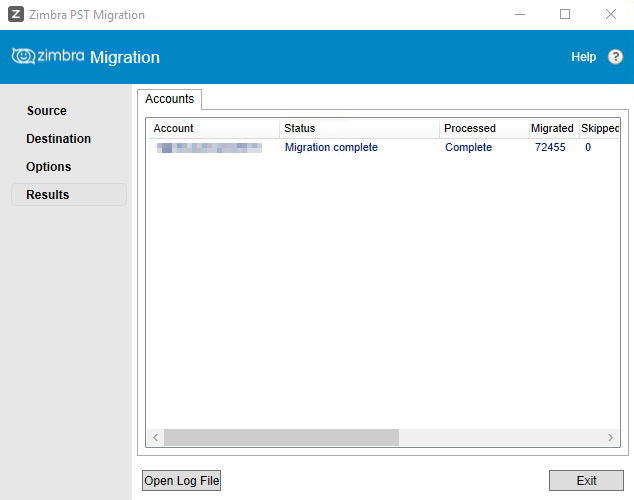The width and height of the screenshot is (634, 500).
Task: Go to the Destination step
Action: pos(59,139)
